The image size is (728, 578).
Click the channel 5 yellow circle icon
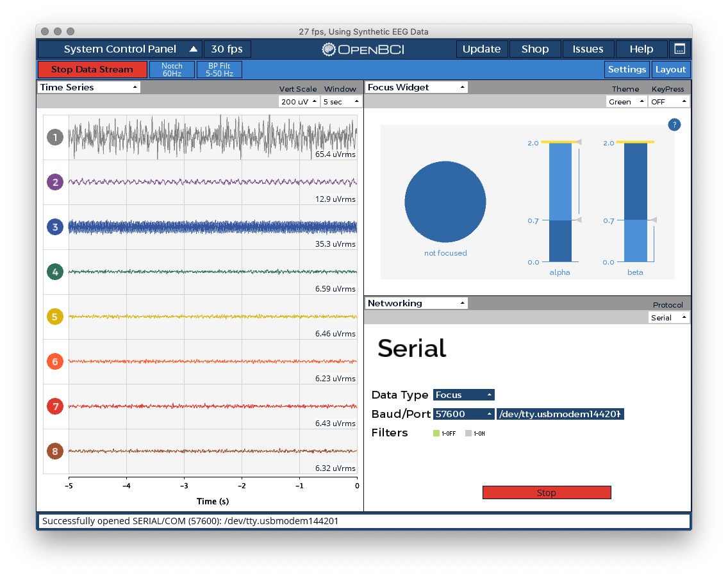pyautogui.click(x=55, y=317)
